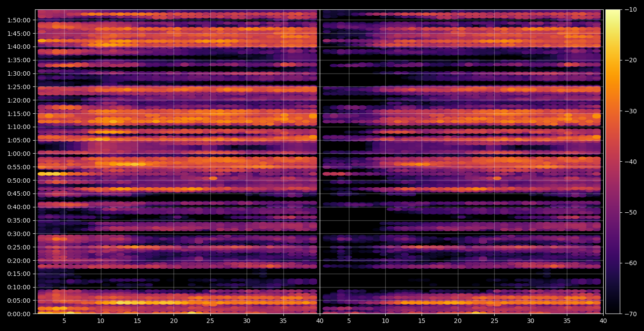644x331 pixels.
Task: Click the 0:00:00 time axis label
Action: coord(19,314)
